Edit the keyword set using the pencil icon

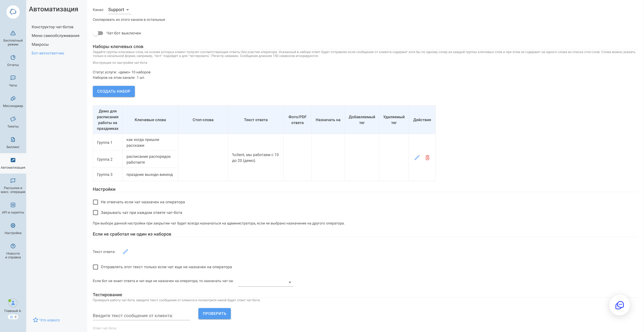point(417,158)
